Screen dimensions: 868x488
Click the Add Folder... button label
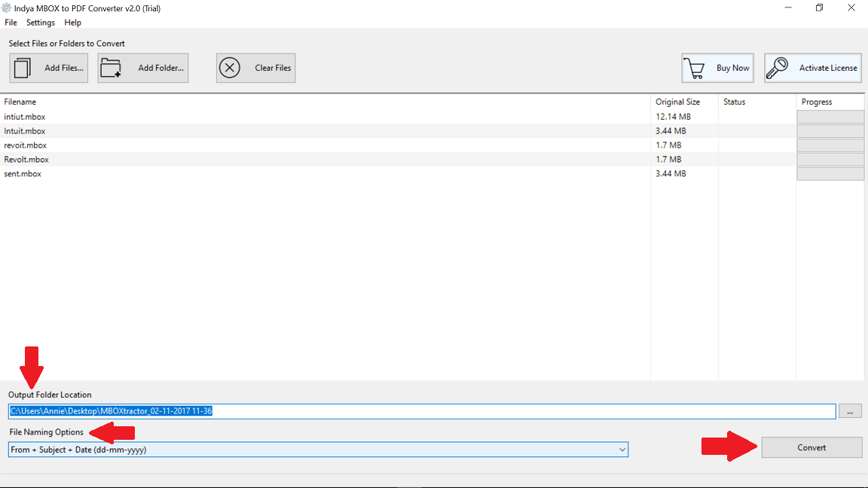(161, 68)
